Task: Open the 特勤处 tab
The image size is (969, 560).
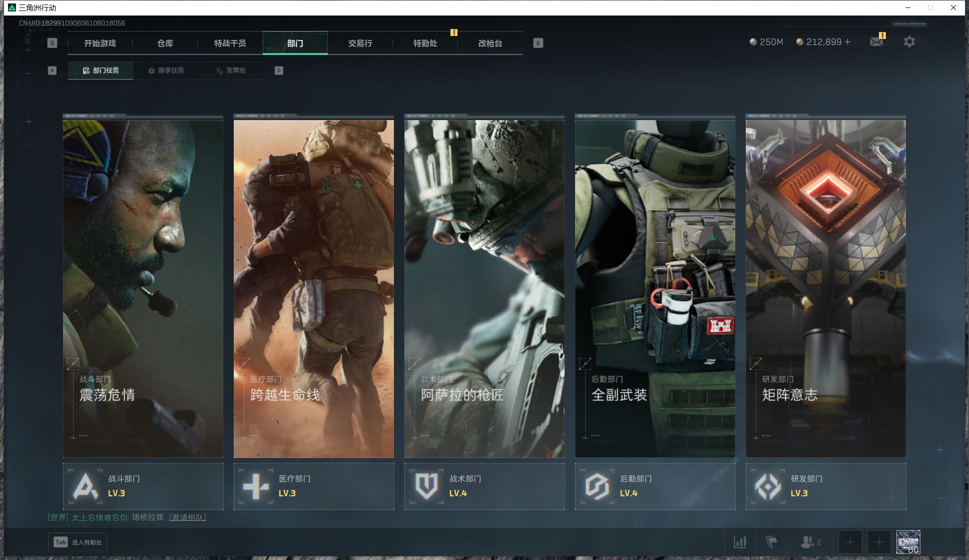Action: click(425, 44)
